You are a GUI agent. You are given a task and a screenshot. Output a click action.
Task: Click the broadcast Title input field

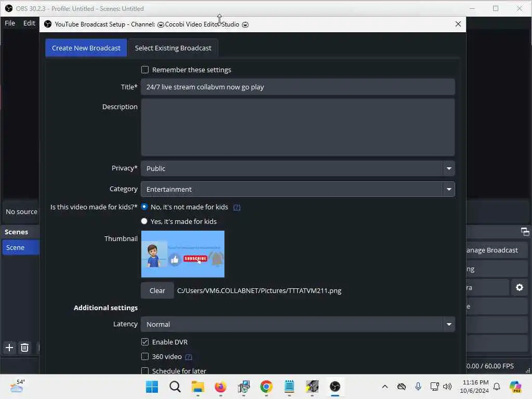click(x=298, y=87)
